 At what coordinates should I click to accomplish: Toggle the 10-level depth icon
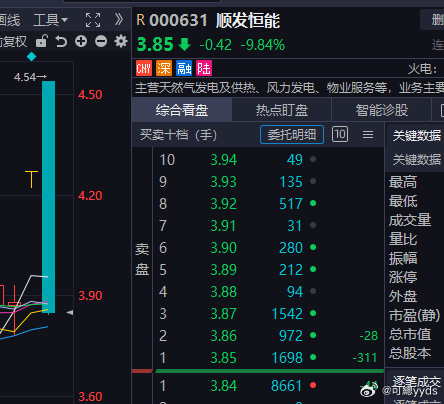tap(340, 134)
